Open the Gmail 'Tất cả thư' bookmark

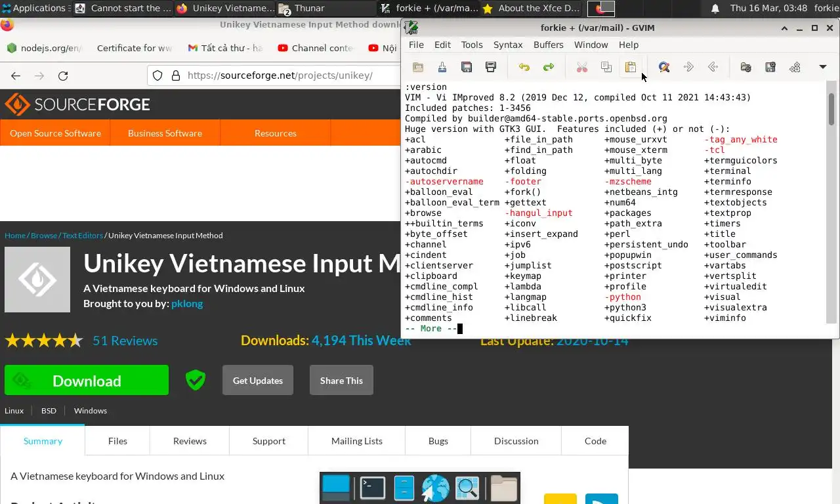225,48
